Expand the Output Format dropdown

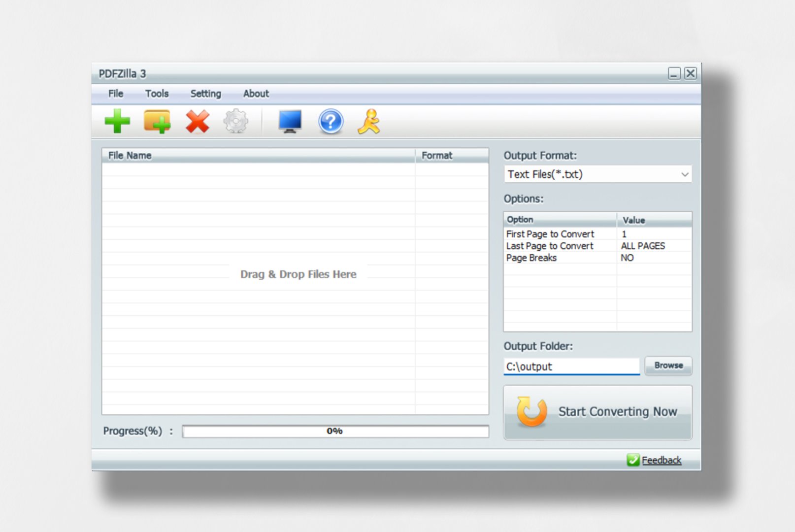pos(684,174)
